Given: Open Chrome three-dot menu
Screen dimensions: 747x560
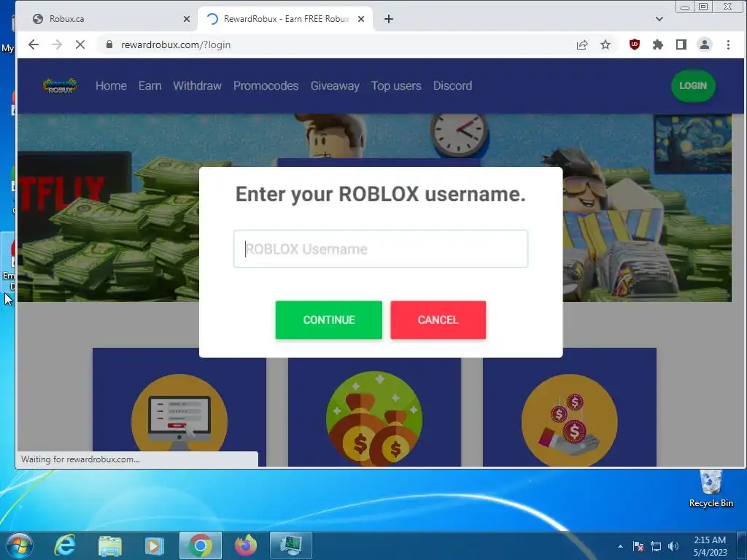Looking at the screenshot, I should pyautogui.click(x=728, y=44).
